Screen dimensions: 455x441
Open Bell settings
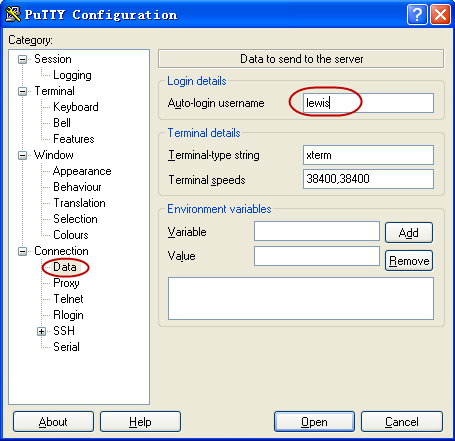(x=62, y=123)
